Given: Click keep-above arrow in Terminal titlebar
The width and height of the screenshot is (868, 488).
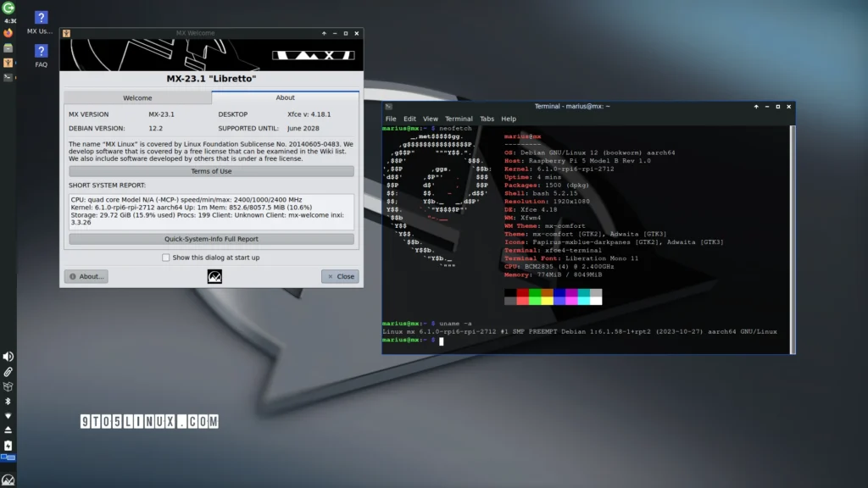Looking at the screenshot, I should pyautogui.click(x=756, y=106).
